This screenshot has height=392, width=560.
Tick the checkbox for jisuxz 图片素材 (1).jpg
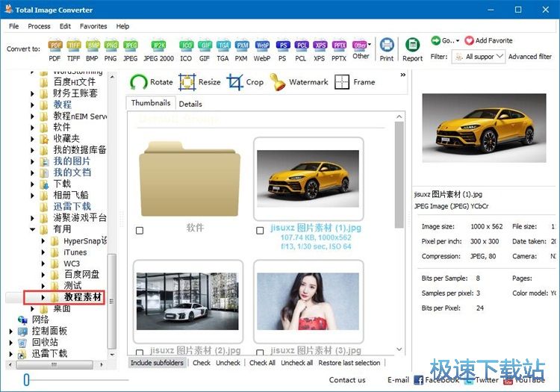point(260,231)
